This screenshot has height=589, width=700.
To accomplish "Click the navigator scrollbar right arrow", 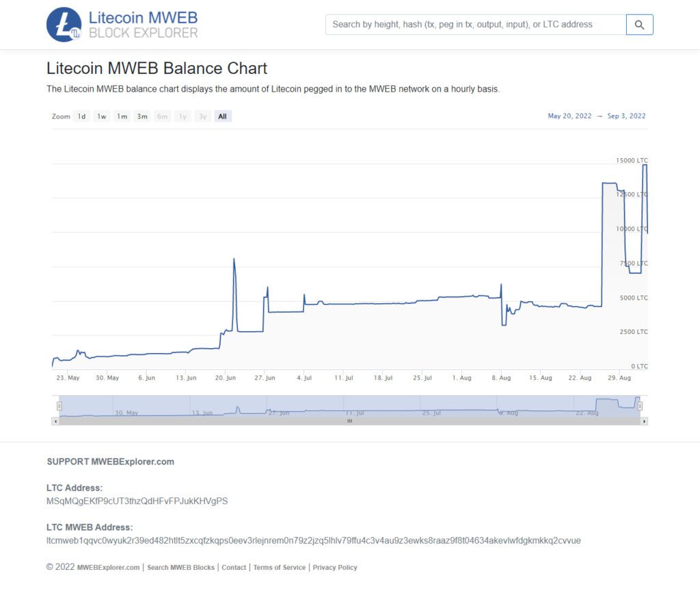I will (x=644, y=421).
